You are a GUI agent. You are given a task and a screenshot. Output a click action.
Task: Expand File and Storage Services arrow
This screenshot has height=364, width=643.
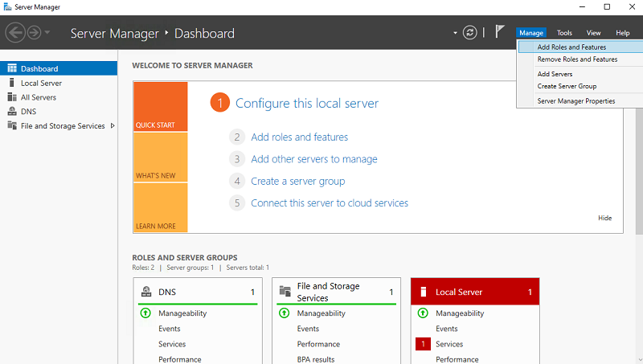pyautogui.click(x=113, y=126)
